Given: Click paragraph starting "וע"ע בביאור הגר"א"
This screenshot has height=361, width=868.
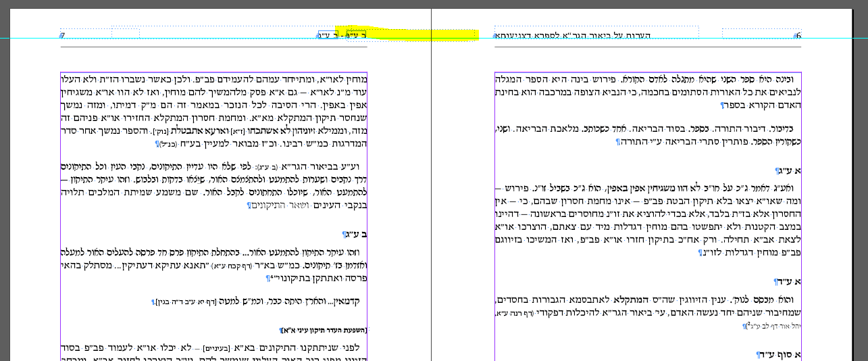Looking at the screenshot, I should 213,185.
